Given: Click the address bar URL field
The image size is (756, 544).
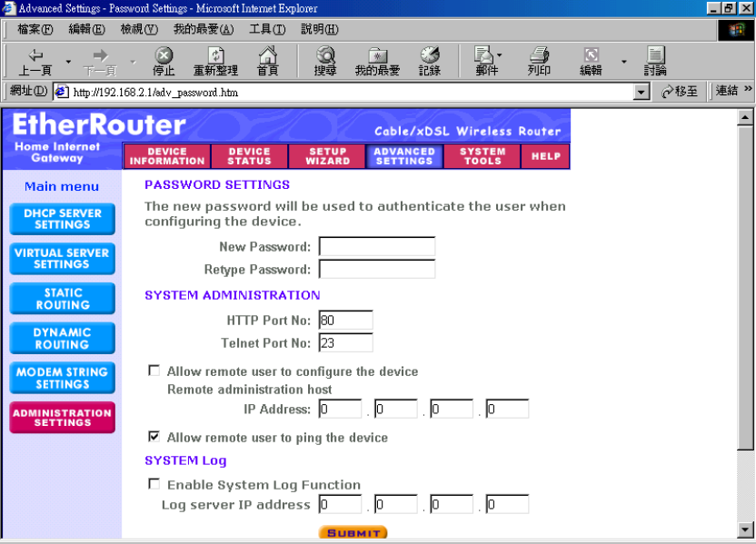Looking at the screenshot, I should tap(352, 92).
